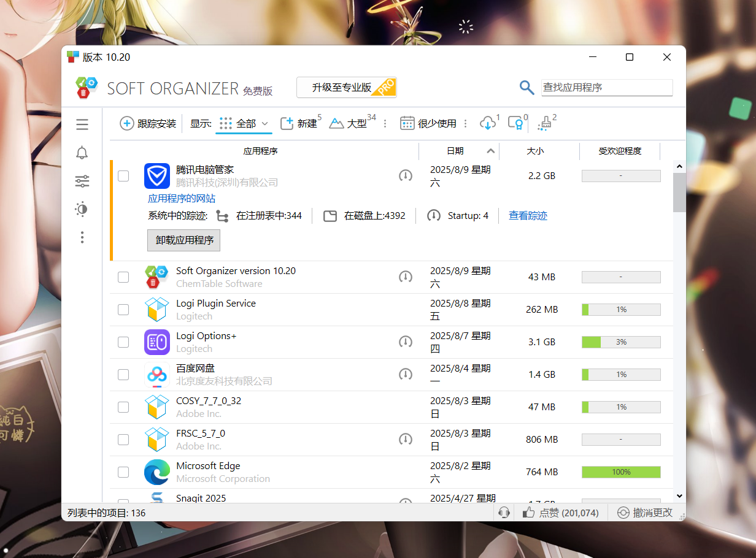
Task: Open the hamburger menu in sidebar
Action: [82, 124]
